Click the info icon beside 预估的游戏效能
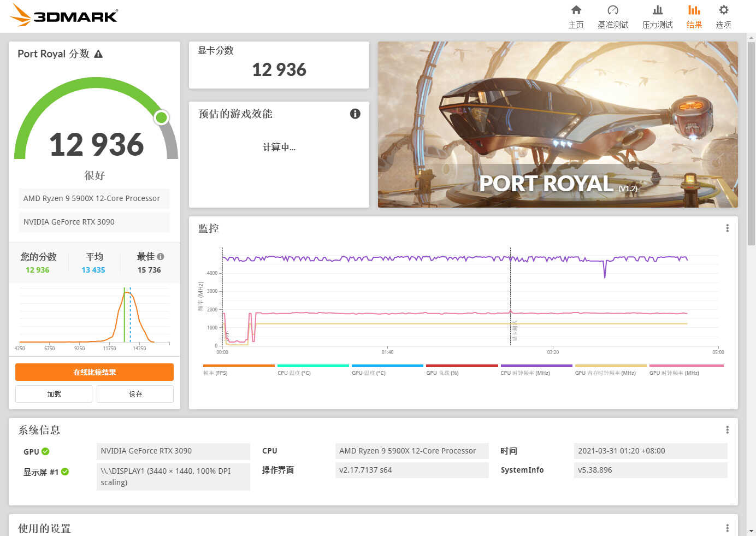Image resolution: width=756 pixels, height=536 pixels. click(355, 114)
